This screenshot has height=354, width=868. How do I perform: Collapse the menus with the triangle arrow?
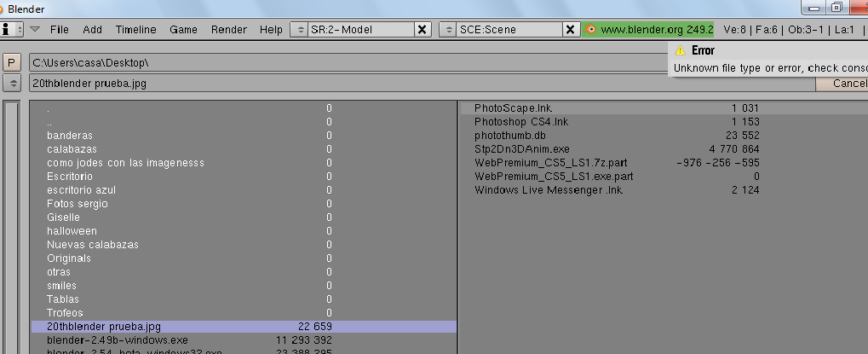pos(35,29)
